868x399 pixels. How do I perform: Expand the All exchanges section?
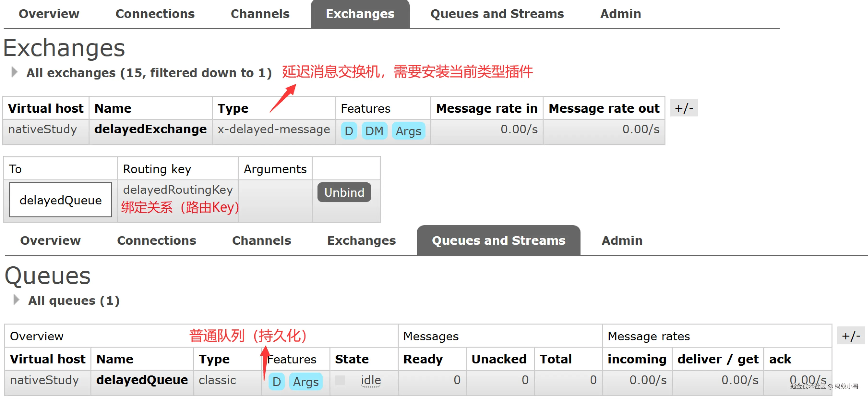click(14, 72)
